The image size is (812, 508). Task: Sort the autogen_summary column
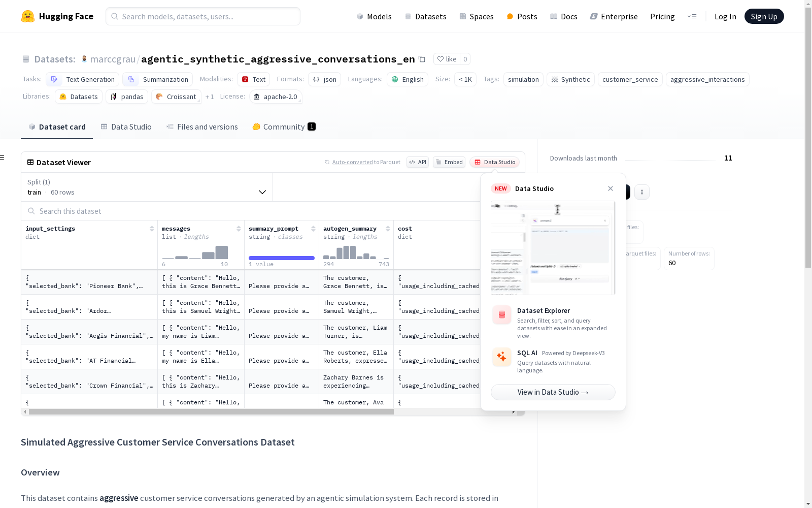click(x=388, y=229)
